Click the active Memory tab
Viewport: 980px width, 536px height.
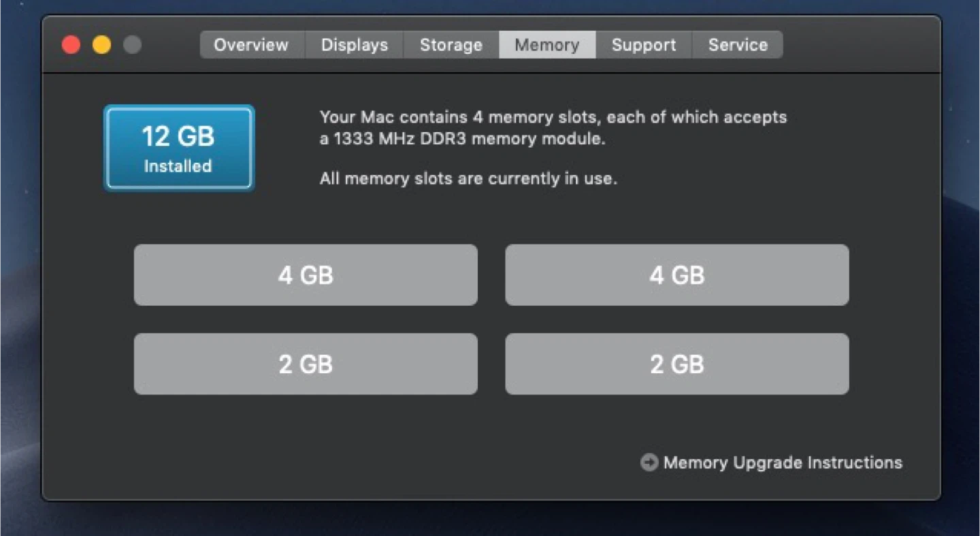click(x=546, y=45)
